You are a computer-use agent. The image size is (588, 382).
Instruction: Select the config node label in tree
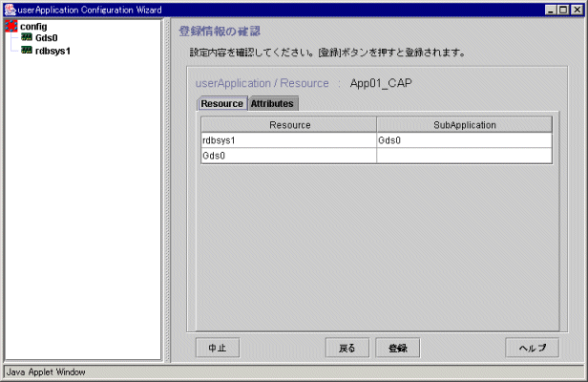(x=33, y=27)
